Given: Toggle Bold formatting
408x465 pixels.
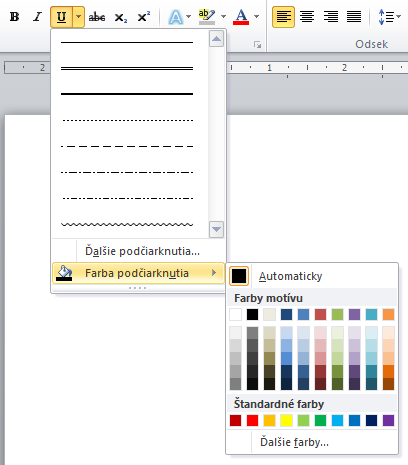Looking at the screenshot, I should coord(14,17).
